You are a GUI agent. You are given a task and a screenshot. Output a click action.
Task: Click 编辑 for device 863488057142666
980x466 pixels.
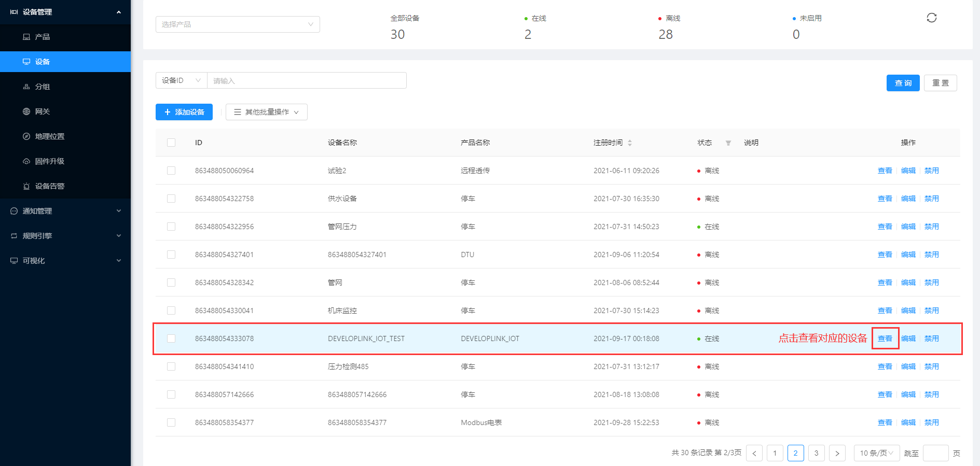pyautogui.click(x=908, y=394)
